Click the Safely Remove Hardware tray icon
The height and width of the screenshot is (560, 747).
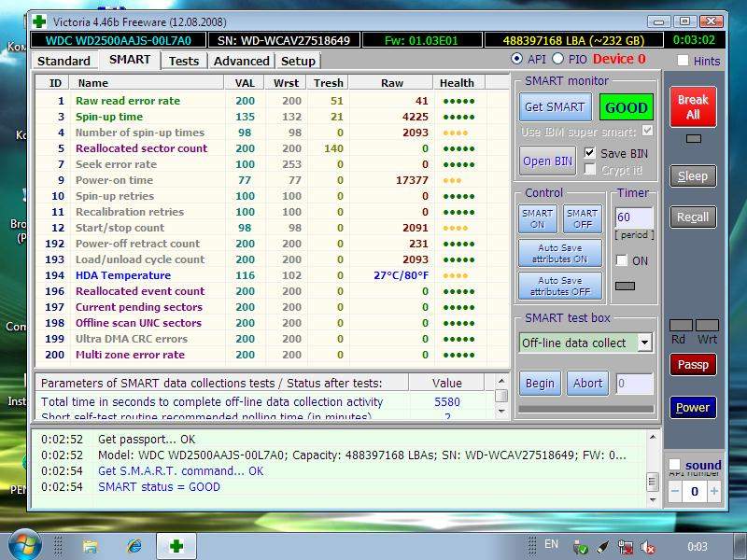[x=580, y=548]
